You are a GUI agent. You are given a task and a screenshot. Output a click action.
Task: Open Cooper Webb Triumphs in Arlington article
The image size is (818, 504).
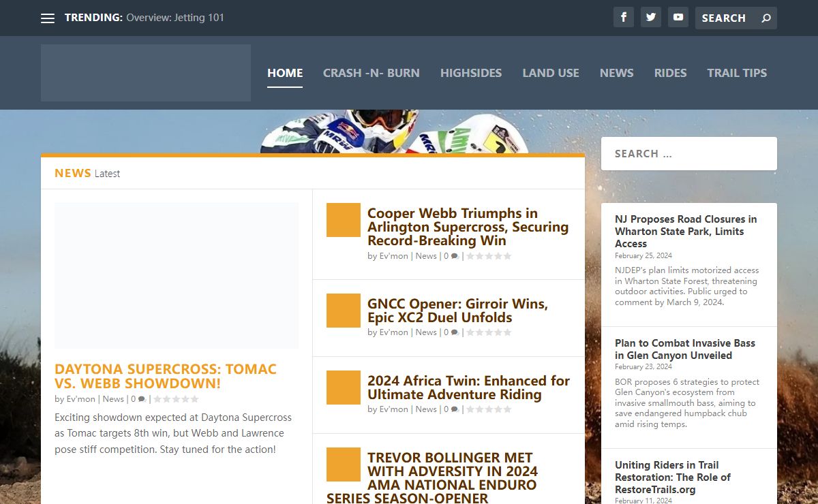click(x=468, y=227)
